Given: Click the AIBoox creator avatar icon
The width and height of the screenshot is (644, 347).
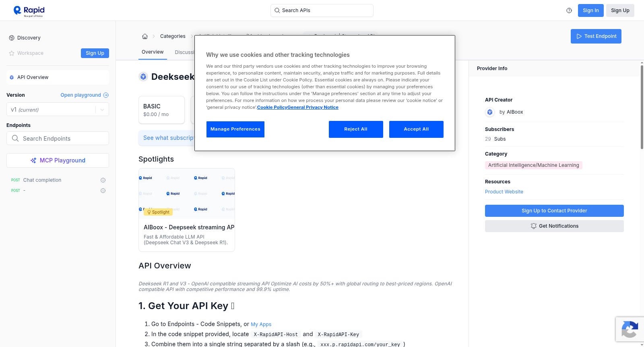Looking at the screenshot, I should coord(490,112).
